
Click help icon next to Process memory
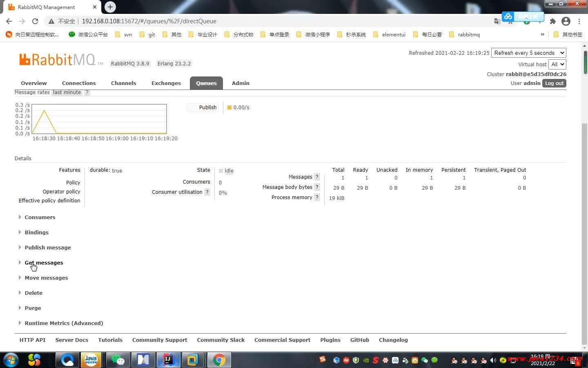(317, 197)
